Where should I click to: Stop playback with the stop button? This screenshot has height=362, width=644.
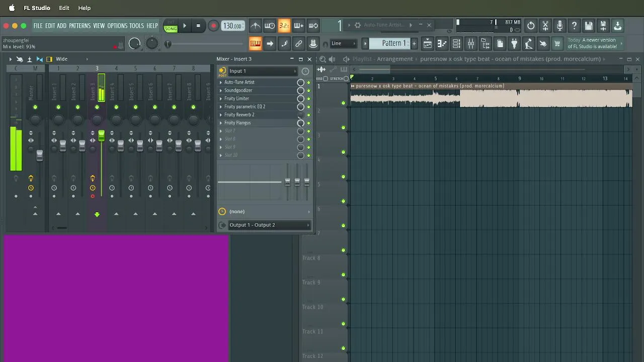point(198,26)
